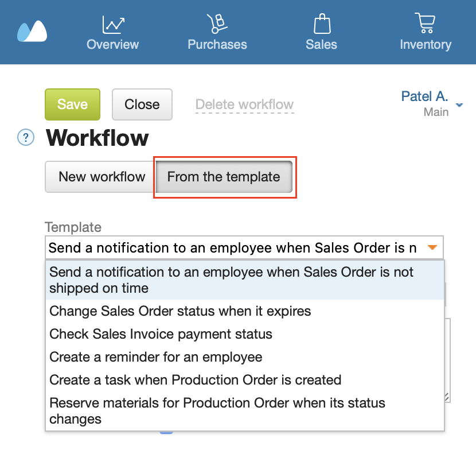
Task: Click the Delete workflow link
Action: (x=245, y=104)
